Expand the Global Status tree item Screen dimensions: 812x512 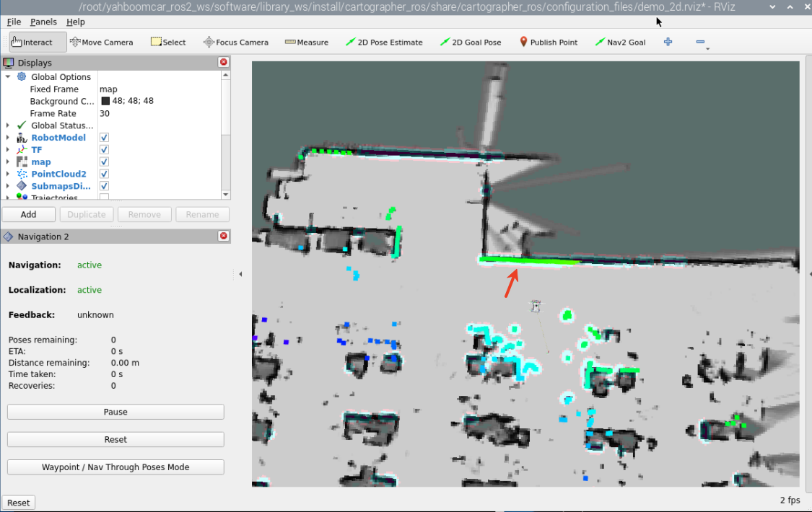8,125
